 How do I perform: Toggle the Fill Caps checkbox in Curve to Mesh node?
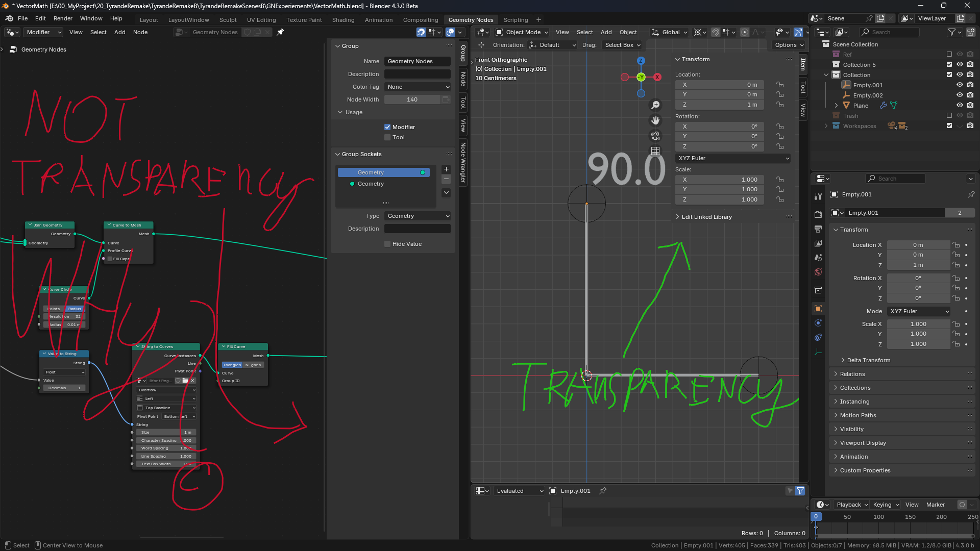coord(109,259)
